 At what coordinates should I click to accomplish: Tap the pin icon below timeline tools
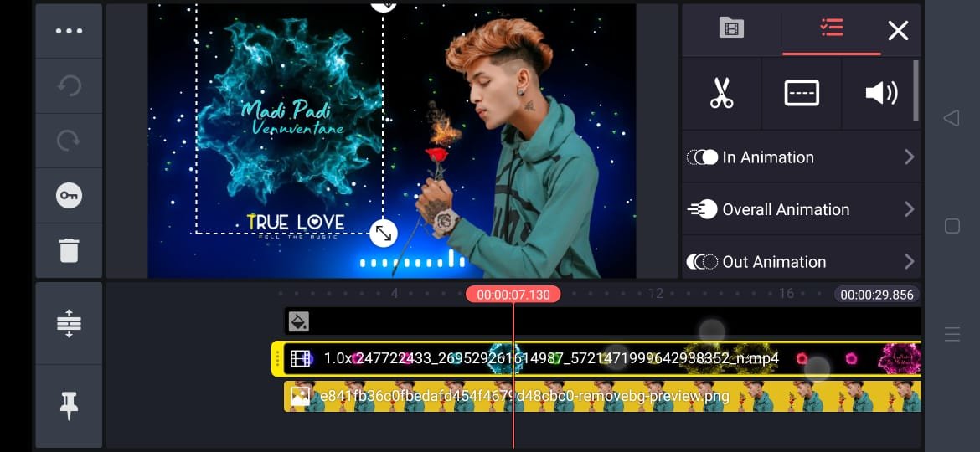tap(69, 405)
